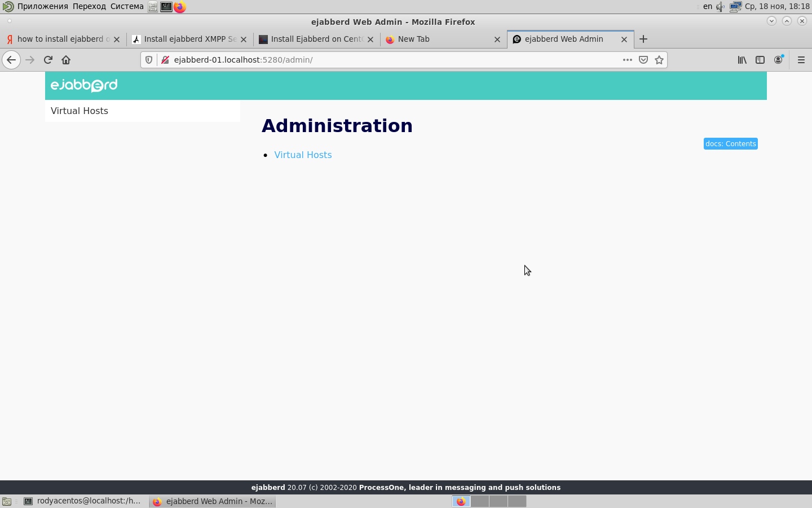Viewport: 812px width, 508px height.
Task: Open the 'docs: Contents' button
Action: click(730, 144)
